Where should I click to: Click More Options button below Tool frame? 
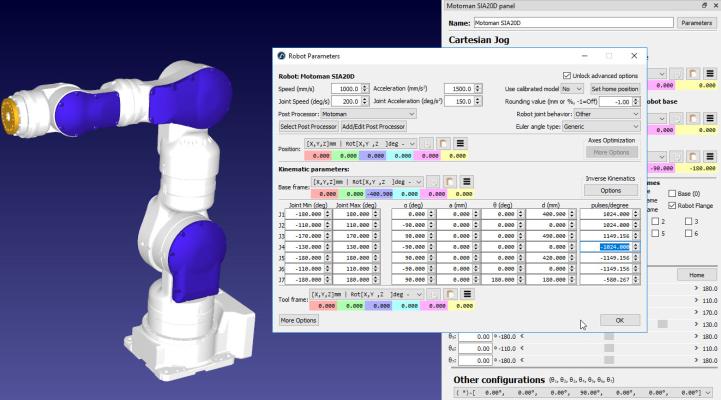click(298, 320)
